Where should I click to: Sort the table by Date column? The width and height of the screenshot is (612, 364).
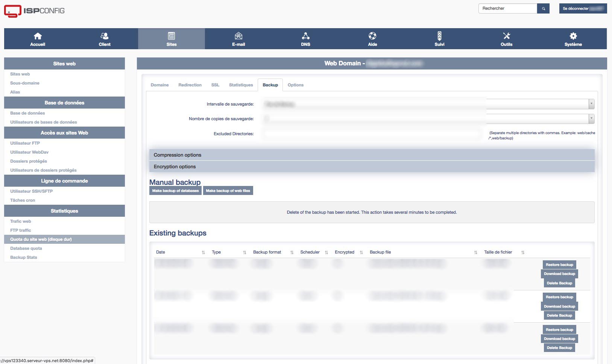[x=203, y=252]
